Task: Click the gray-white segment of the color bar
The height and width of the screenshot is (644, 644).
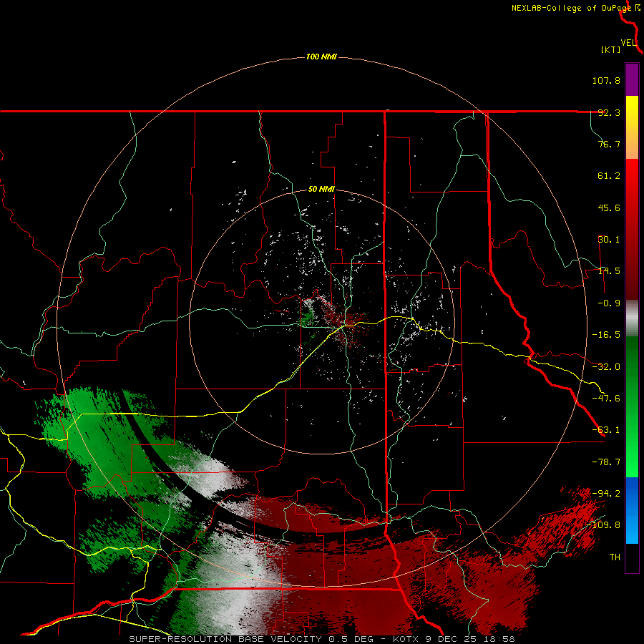Action: [x=632, y=318]
